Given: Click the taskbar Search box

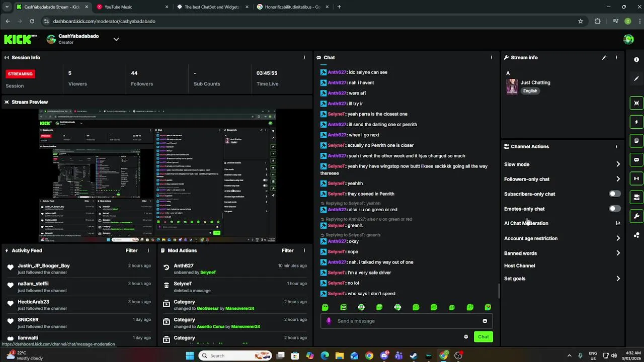Looking at the screenshot, I should tap(235, 355).
